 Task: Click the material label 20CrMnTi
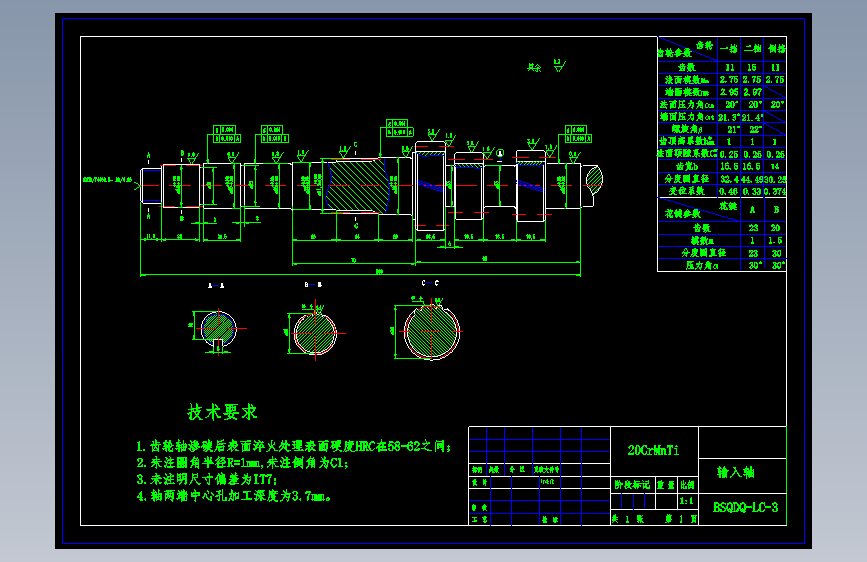[x=653, y=450]
